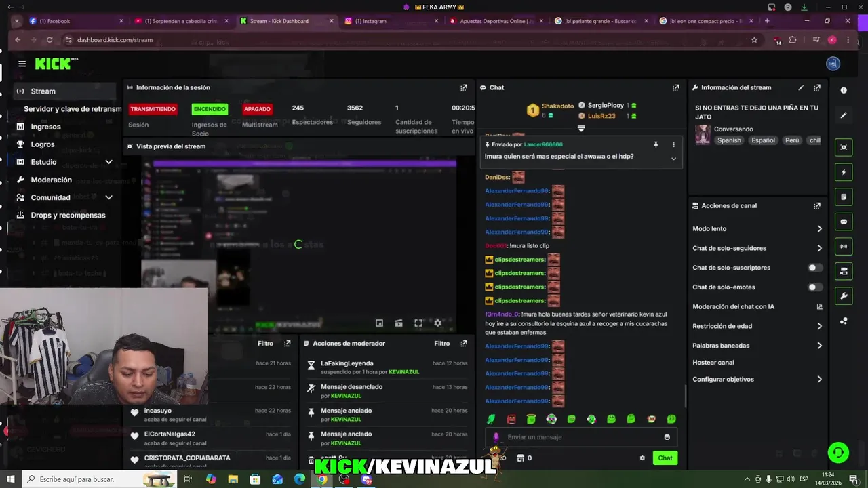The height and width of the screenshot is (488, 868).
Task: Select Stream in the left sidebar
Action: [65, 91]
